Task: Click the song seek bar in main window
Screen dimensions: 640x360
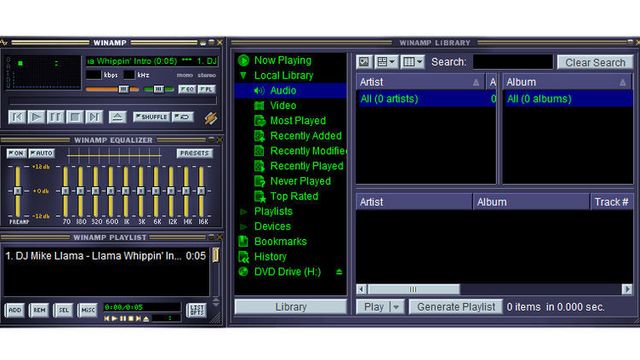Action: click(x=112, y=100)
